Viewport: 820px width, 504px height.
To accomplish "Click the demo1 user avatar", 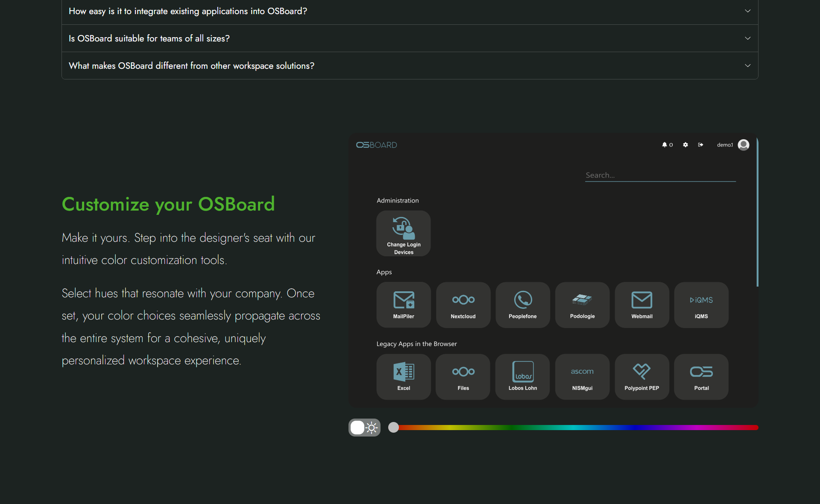I will click(x=744, y=145).
